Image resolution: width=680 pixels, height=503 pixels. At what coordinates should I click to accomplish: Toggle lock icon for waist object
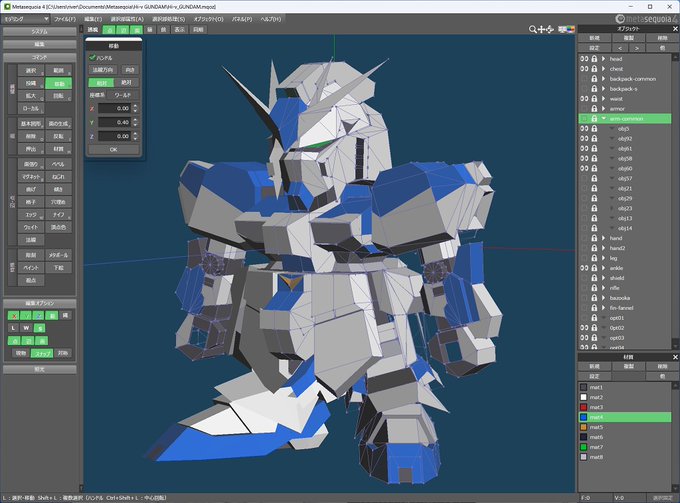(x=595, y=98)
